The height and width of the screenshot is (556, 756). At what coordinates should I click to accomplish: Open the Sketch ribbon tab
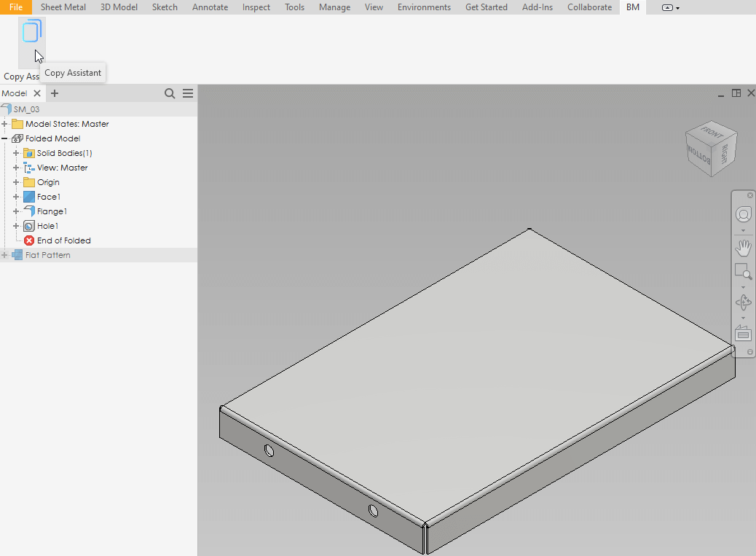[165, 7]
